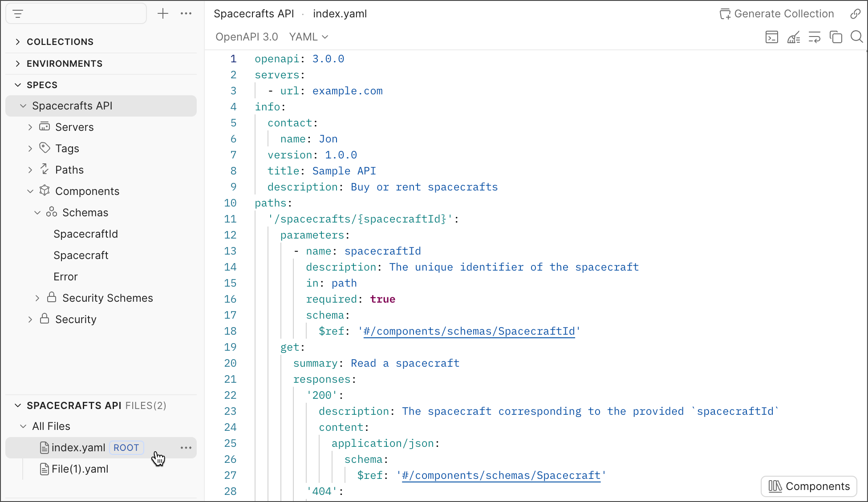868x502 pixels.
Task: Select the Spacecraft schema item
Action: (81, 255)
